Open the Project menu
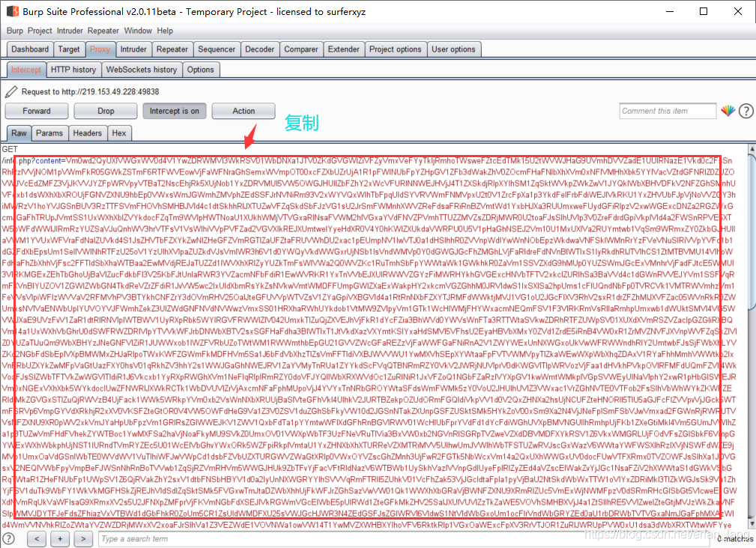The image size is (756, 548). (x=40, y=31)
